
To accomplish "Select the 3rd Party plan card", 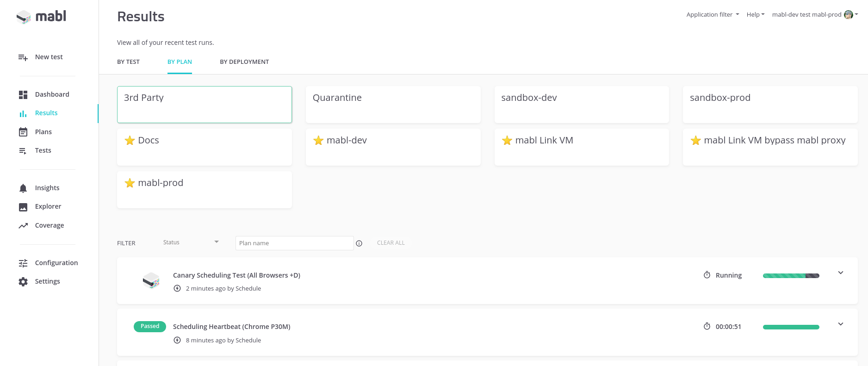I will [205, 105].
